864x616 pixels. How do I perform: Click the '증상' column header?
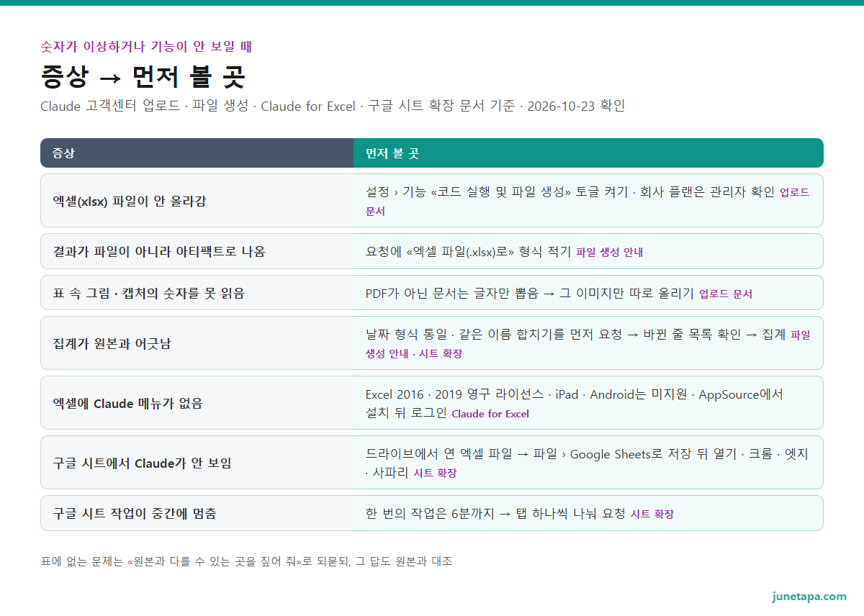(197, 153)
